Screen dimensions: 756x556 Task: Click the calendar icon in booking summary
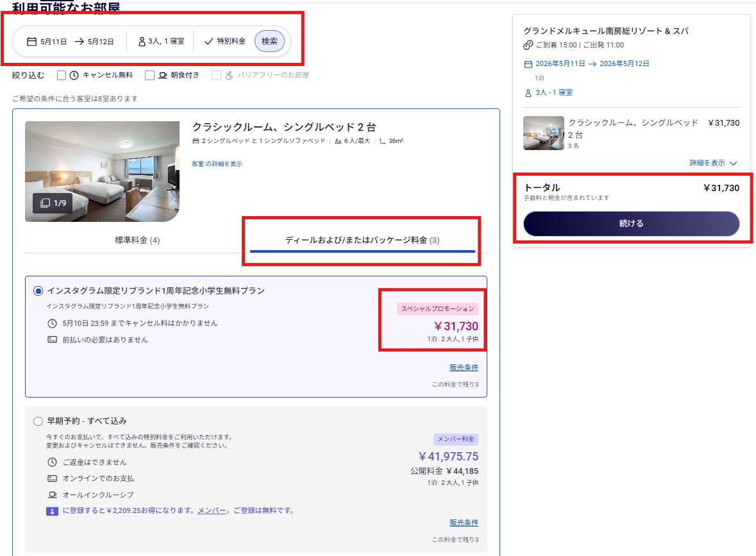528,64
